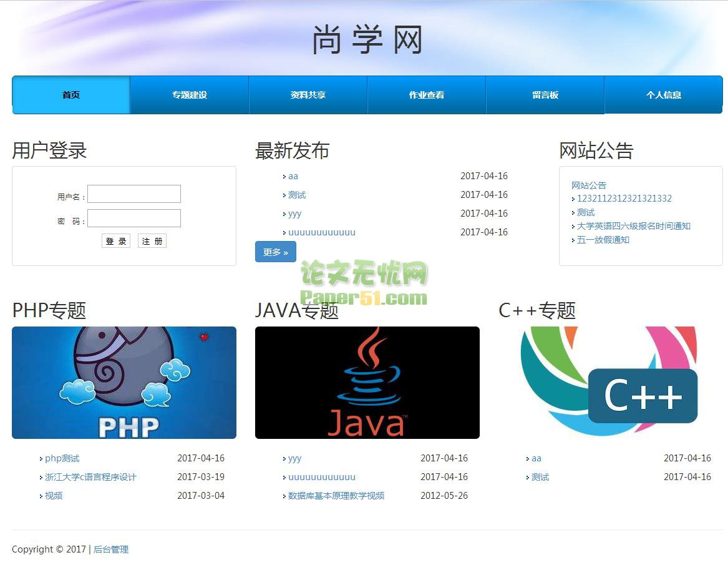This screenshot has height=565, width=728.
Task: Click into the 密码 input field
Action: point(134,218)
